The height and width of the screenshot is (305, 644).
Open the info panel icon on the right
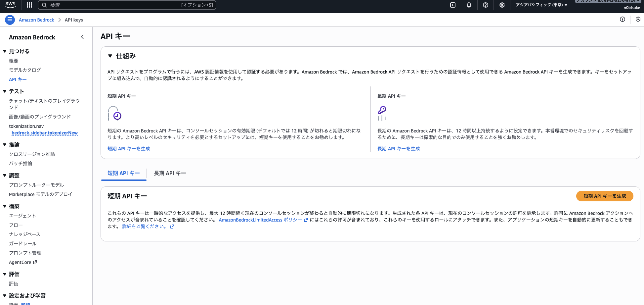pos(623,20)
